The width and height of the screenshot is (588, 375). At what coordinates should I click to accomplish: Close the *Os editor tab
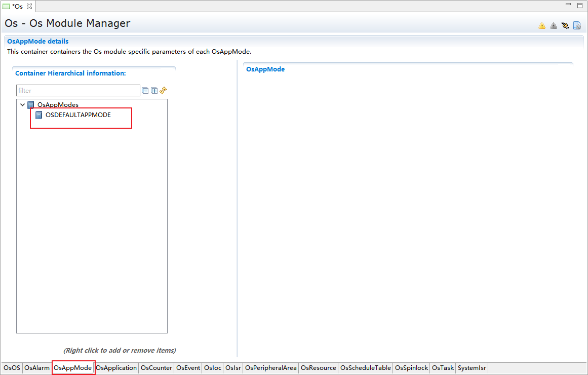point(29,6)
